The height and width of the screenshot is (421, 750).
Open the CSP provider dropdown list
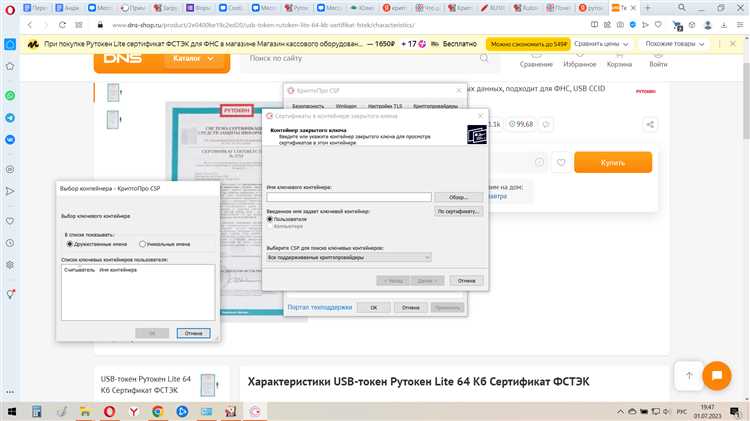click(349, 257)
